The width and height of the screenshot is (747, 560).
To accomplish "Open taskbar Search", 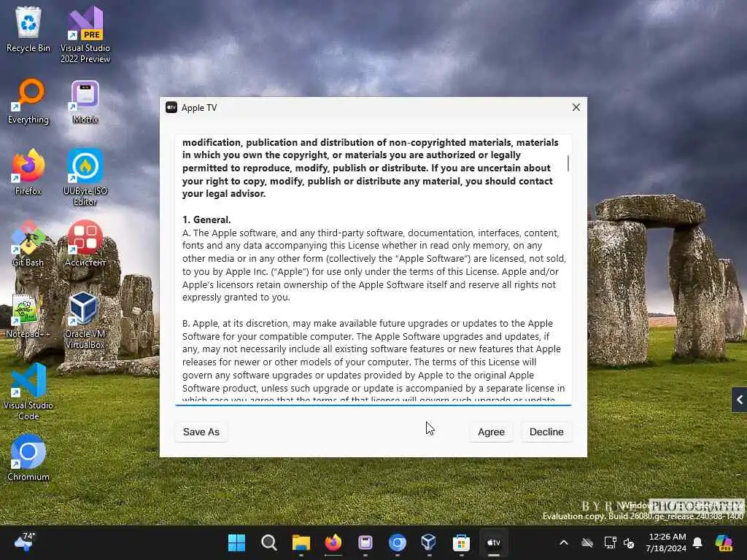I will [x=269, y=542].
